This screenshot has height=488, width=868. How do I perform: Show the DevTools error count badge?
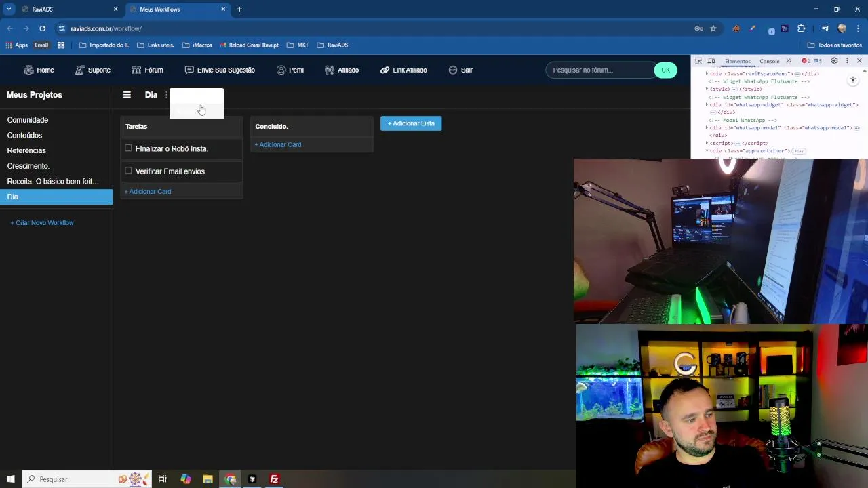pos(806,61)
